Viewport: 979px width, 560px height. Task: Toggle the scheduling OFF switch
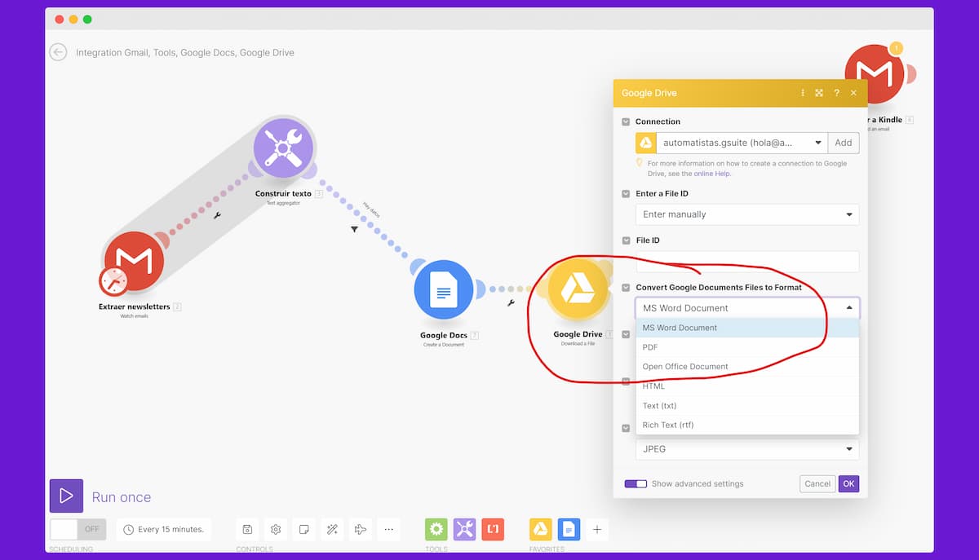(x=78, y=529)
